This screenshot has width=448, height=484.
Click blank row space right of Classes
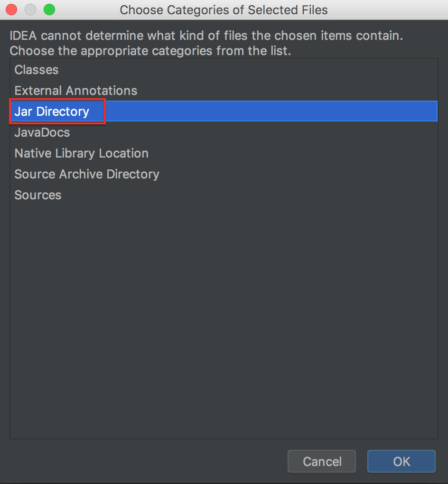(247, 70)
